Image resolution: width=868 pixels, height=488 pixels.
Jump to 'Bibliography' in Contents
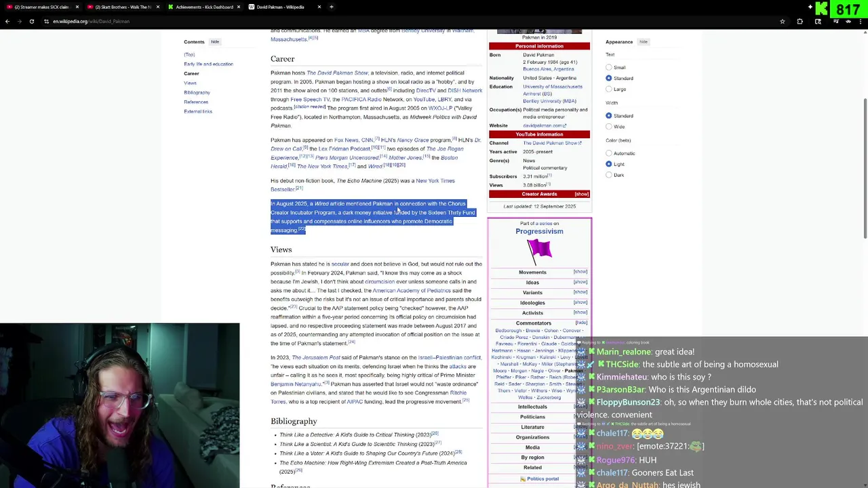[197, 92]
